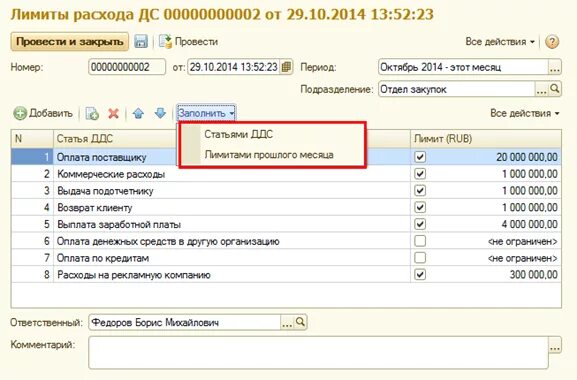Open the Комментарий ellipsis button
The image size is (577, 380).
point(555,346)
